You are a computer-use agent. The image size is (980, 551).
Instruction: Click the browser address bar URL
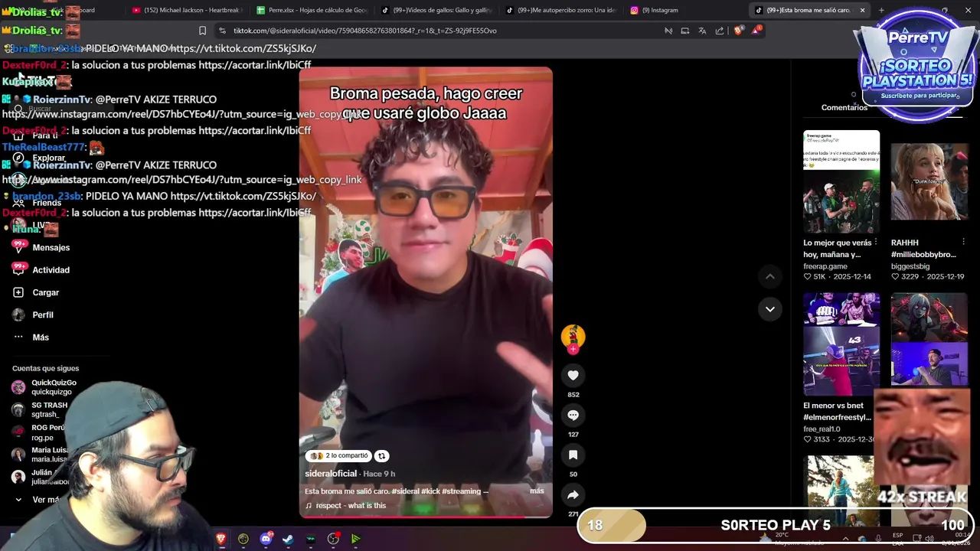point(364,31)
